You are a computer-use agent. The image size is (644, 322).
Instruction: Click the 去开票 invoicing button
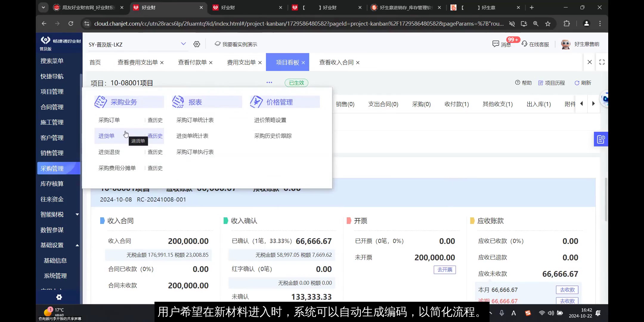click(444, 270)
